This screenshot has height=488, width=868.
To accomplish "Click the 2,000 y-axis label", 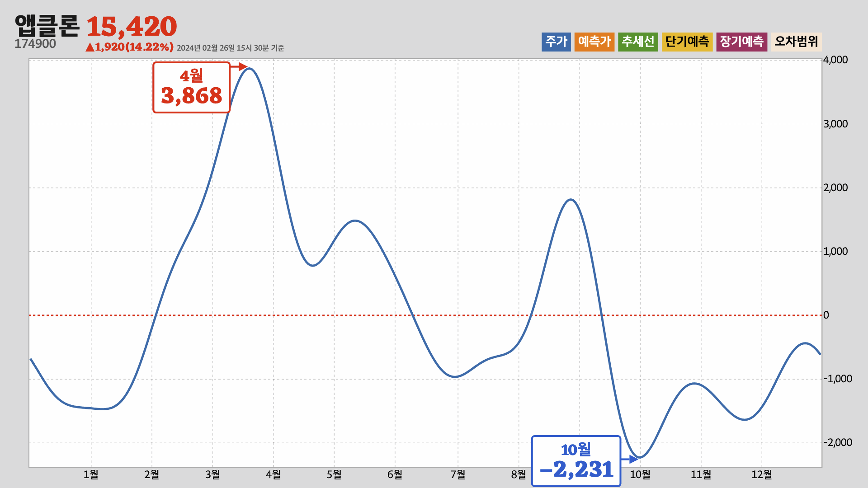I will tap(835, 188).
